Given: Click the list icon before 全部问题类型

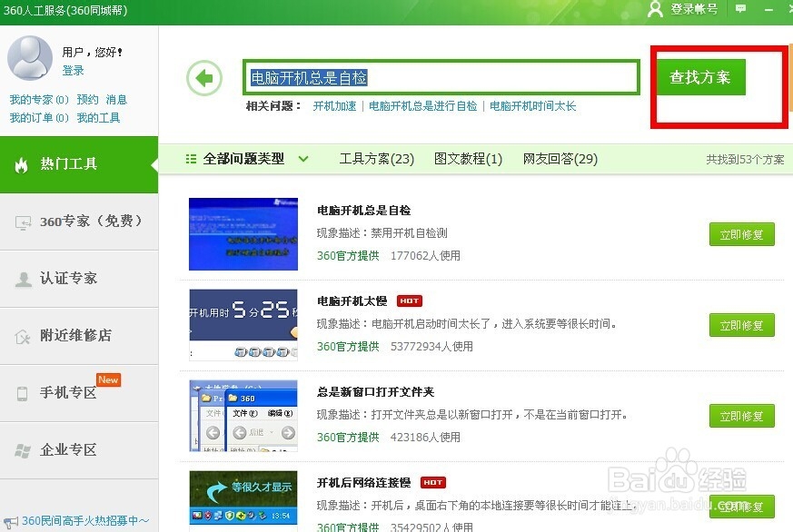Looking at the screenshot, I should click(191, 159).
